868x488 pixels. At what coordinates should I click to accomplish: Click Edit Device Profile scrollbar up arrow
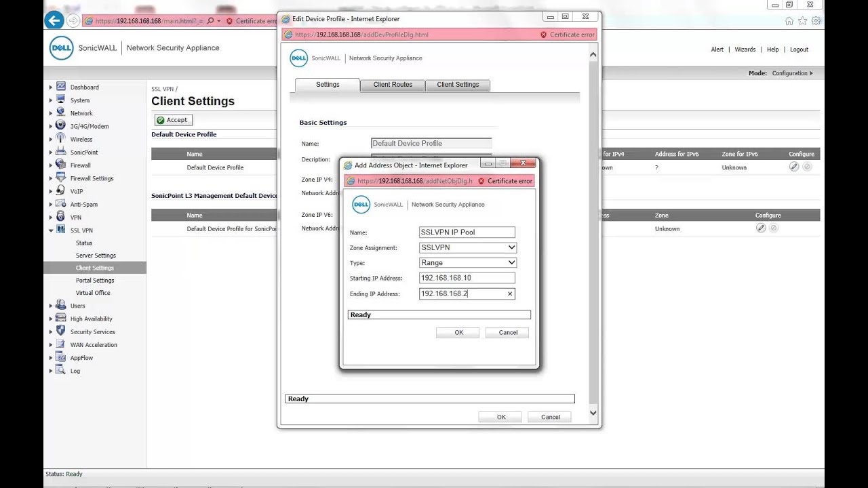tap(593, 54)
